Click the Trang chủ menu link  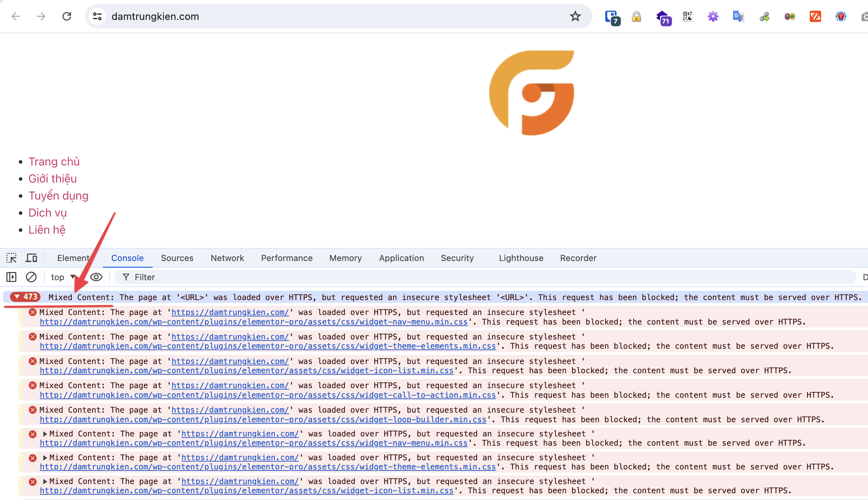54,162
